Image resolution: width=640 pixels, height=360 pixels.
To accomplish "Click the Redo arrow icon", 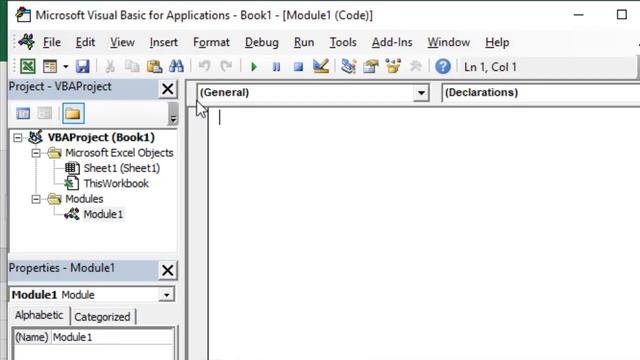I will coord(226,66).
